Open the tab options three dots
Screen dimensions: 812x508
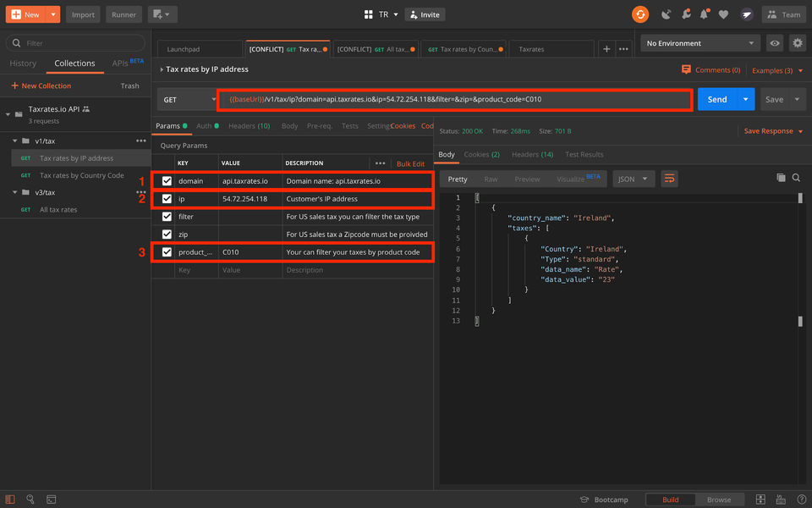(x=623, y=49)
